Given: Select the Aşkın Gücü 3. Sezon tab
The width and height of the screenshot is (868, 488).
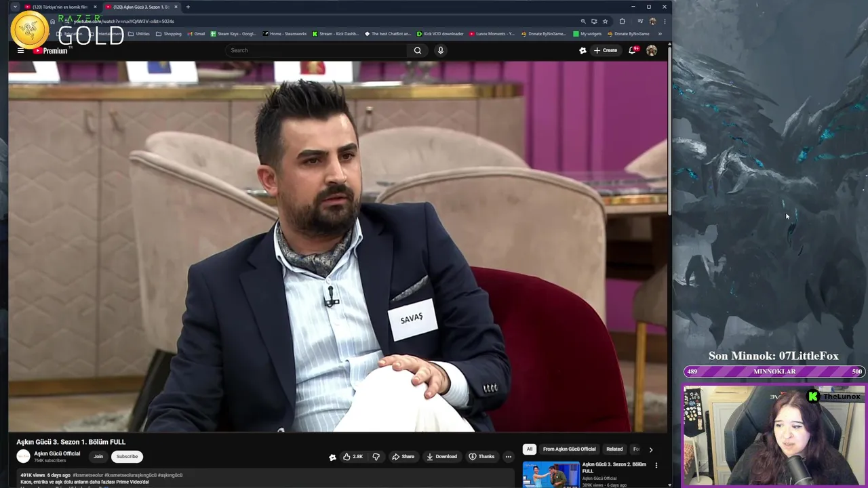Looking at the screenshot, I should [x=141, y=7].
